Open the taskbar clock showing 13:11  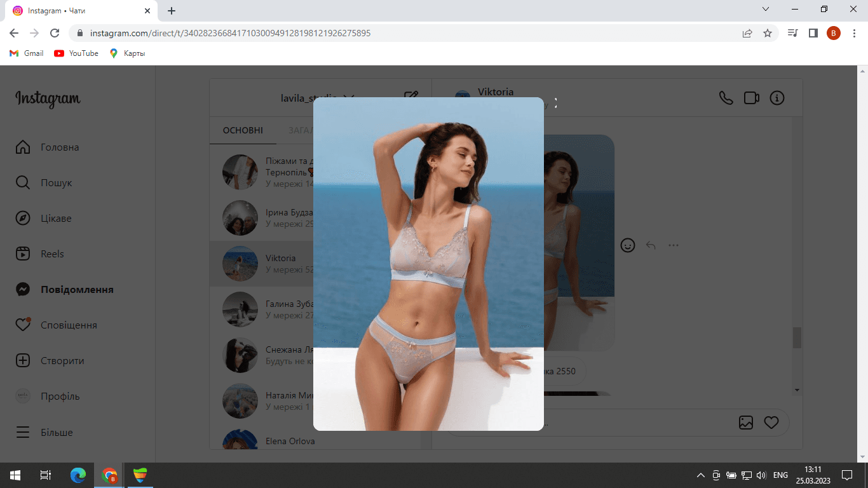pos(813,475)
